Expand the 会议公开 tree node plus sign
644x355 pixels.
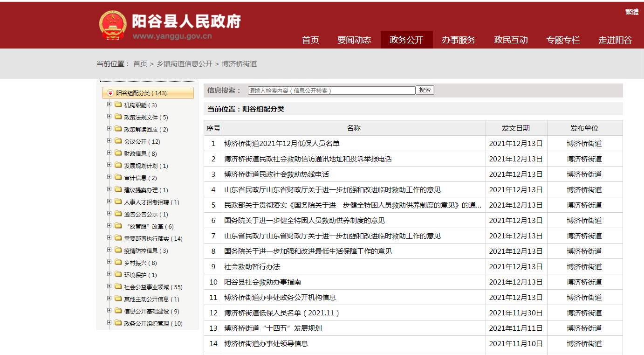[109, 141]
